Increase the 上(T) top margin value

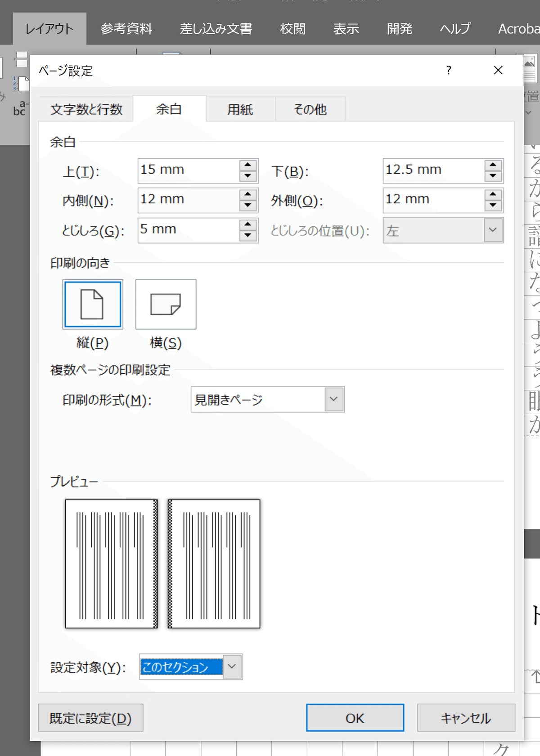coord(248,165)
